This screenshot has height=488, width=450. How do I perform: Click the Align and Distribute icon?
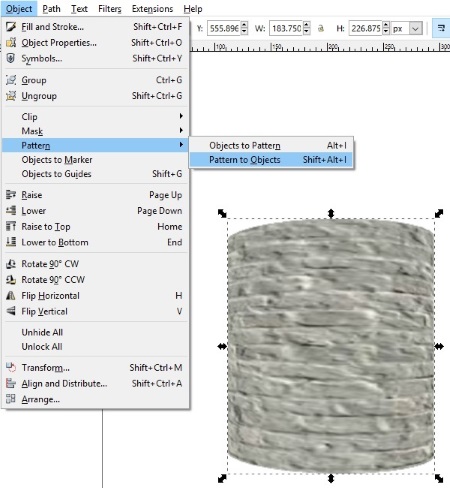(x=11, y=384)
